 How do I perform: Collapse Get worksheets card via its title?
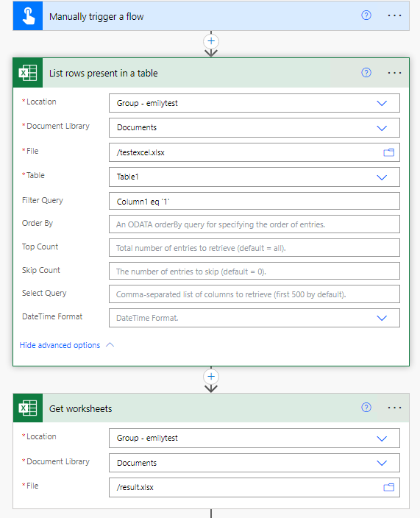pyautogui.click(x=81, y=408)
